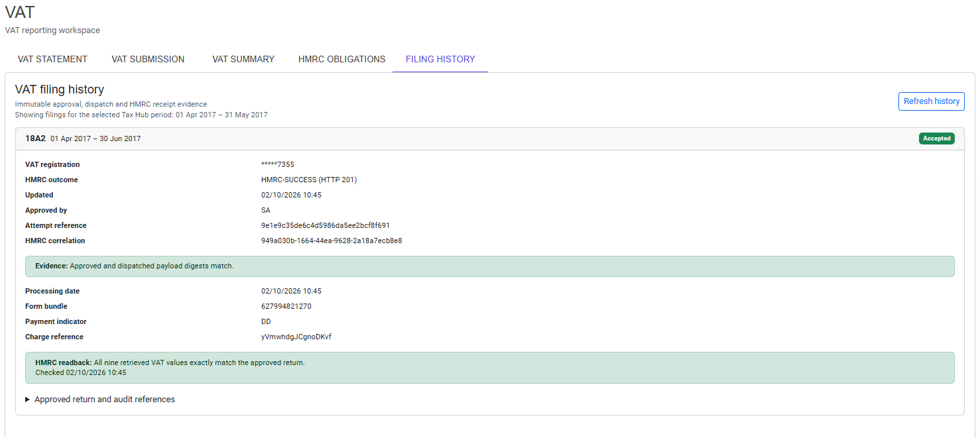The image size is (980, 438).
Task: Open the VAT SUBMISSION tab
Action: [148, 59]
